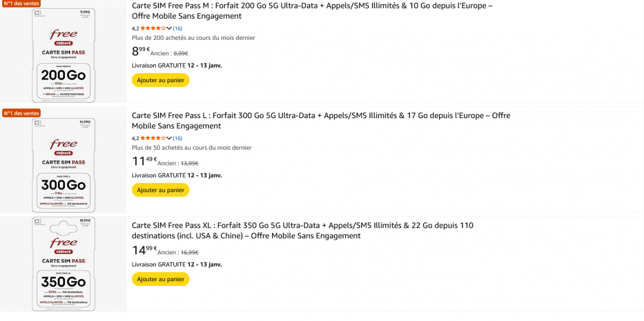This screenshot has width=644, height=321.
Task: Expand rating breakdown chevron for Pass L
Action: [169, 138]
